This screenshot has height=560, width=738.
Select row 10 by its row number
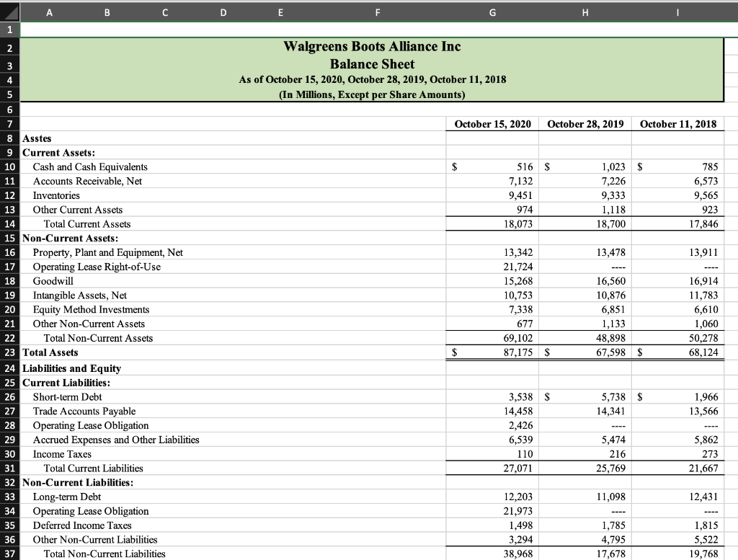coord(9,166)
